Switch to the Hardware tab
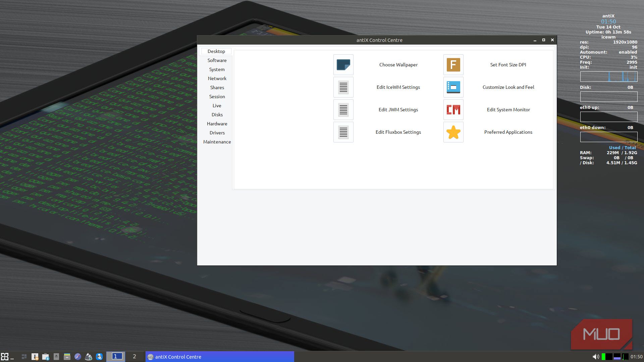The height and width of the screenshot is (362, 644). point(217,124)
